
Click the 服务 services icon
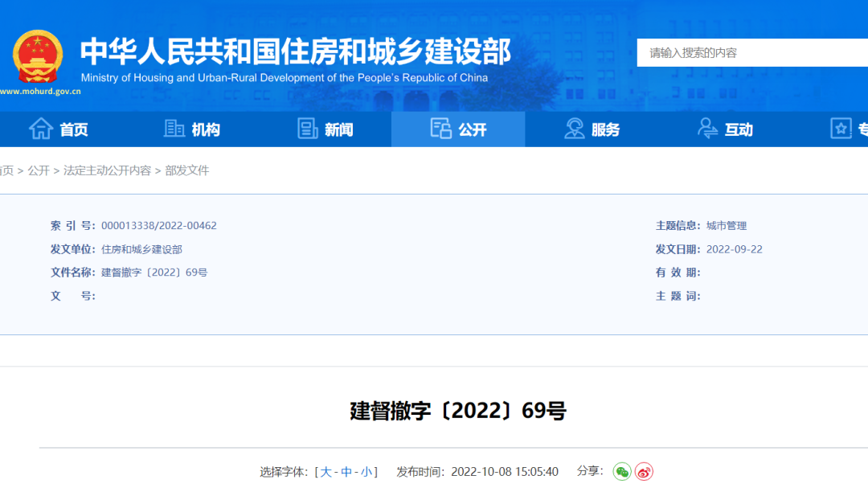click(x=574, y=129)
